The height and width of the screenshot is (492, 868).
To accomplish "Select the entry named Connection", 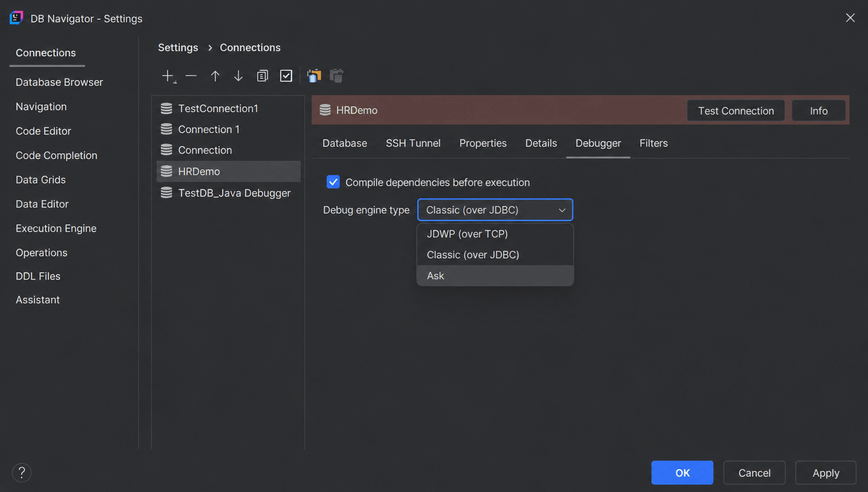I will pos(228,150).
